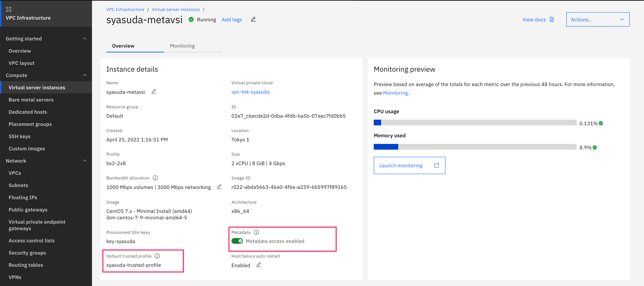Edit bandwidth allocation via pencil icon
This screenshot has height=286, width=644.
[x=219, y=187]
